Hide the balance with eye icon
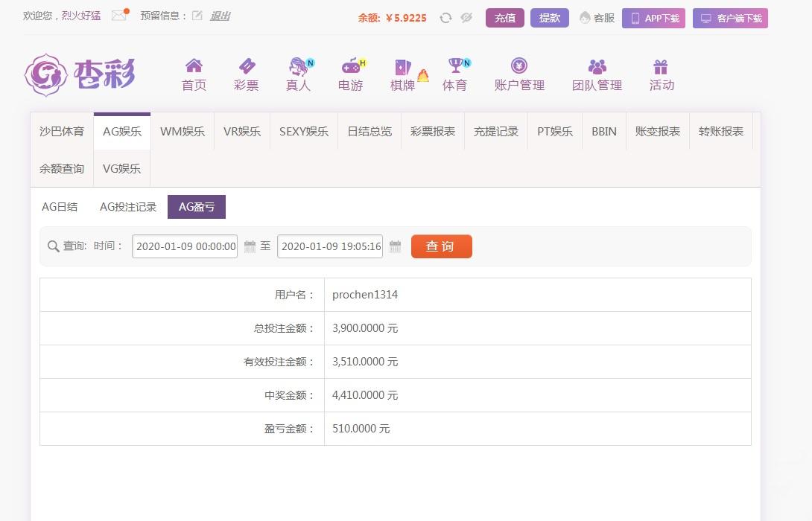Screen dimensions: 812x521 [x=466, y=18]
